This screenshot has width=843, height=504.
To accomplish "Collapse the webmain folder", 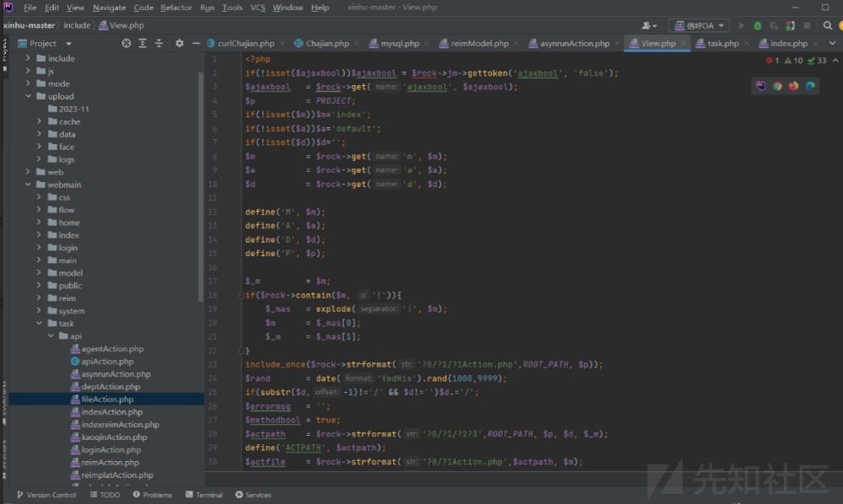I will (x=29, y=185).
